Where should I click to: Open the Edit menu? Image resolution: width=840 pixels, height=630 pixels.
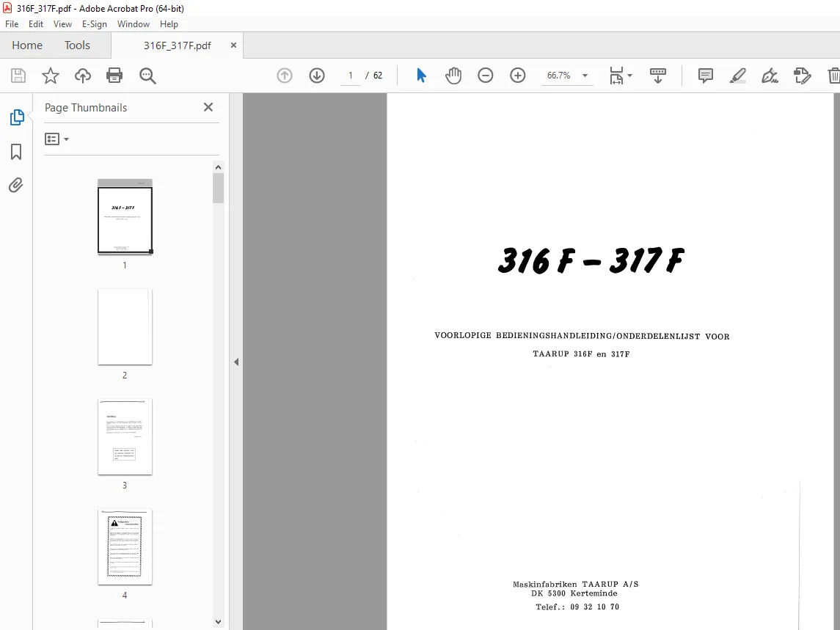click(36, 24)
